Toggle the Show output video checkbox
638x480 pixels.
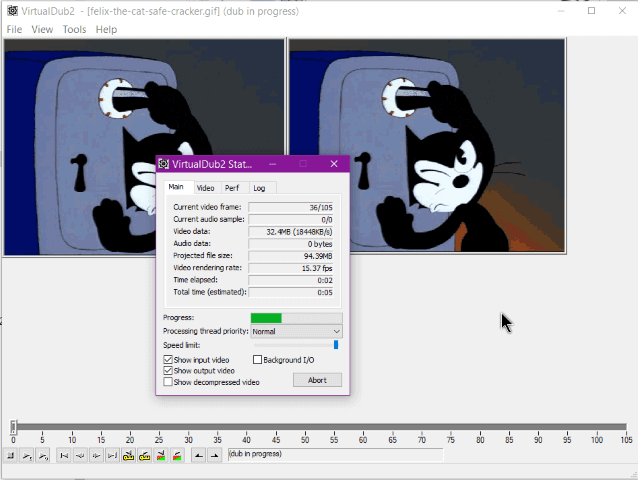click(x=168, y=371)
